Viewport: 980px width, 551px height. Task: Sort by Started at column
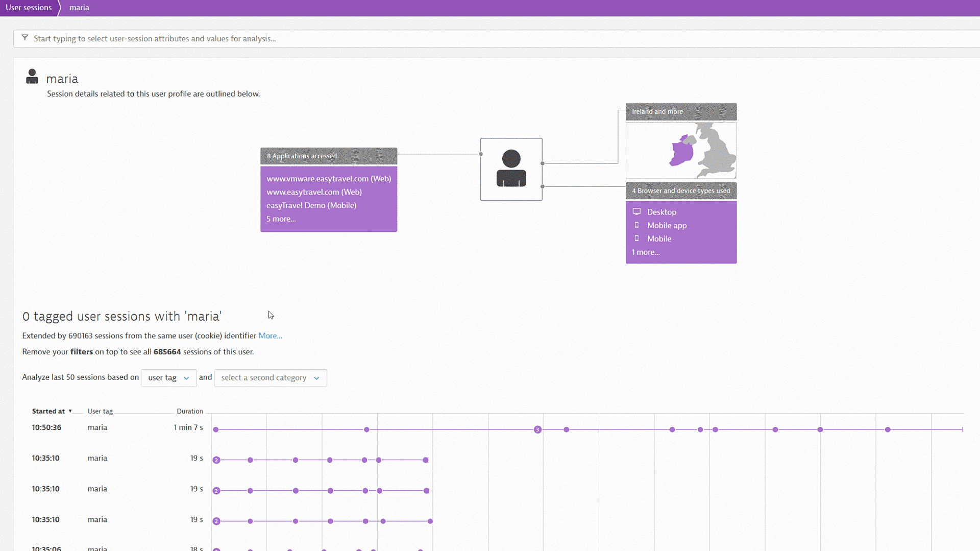pyautogui.click(x=52, y=411)
